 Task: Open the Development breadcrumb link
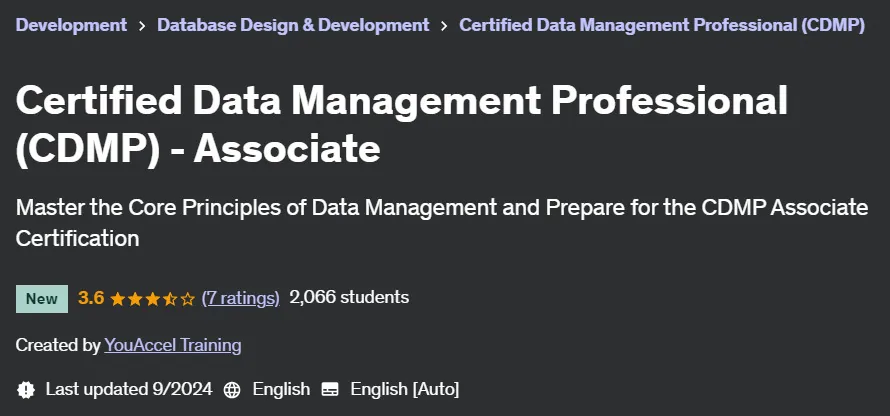tap(72, 25)
